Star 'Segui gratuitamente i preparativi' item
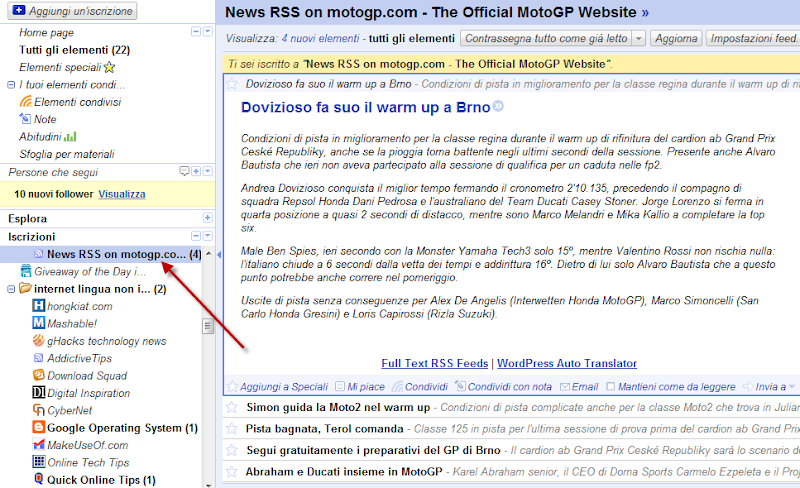This screenshot has width=800, height=488. 232,450
